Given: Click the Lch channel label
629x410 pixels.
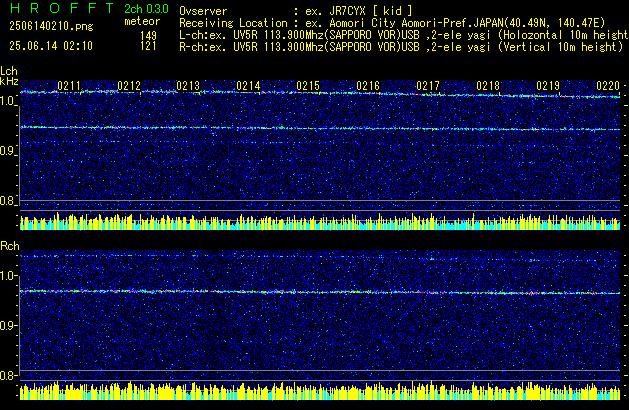Looking at the screenshot, I should pos(9,71).
